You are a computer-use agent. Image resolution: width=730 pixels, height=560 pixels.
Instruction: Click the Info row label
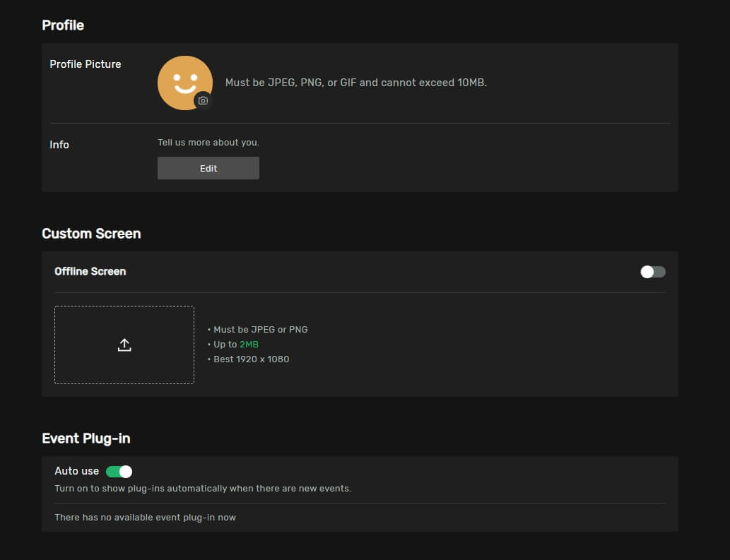[x=59, y=145]
